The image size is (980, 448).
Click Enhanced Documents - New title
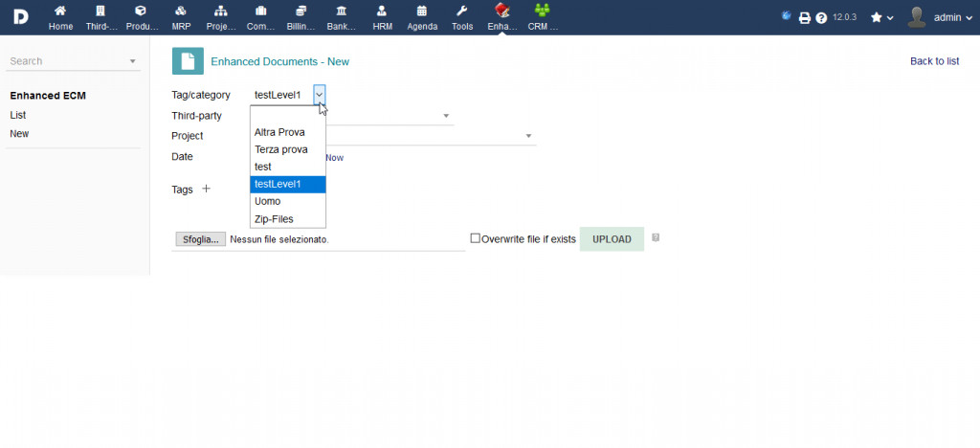click(280, 62)
